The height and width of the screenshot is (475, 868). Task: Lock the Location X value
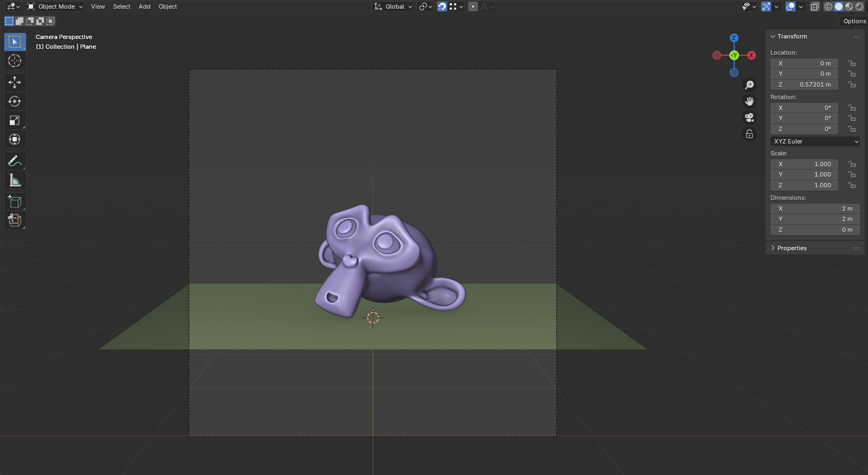click(852, 63)
